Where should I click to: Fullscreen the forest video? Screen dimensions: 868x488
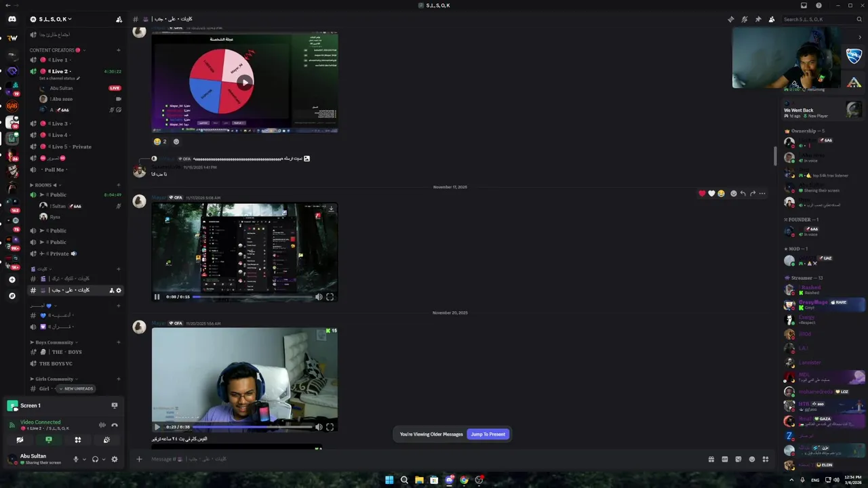coord(330,297)
